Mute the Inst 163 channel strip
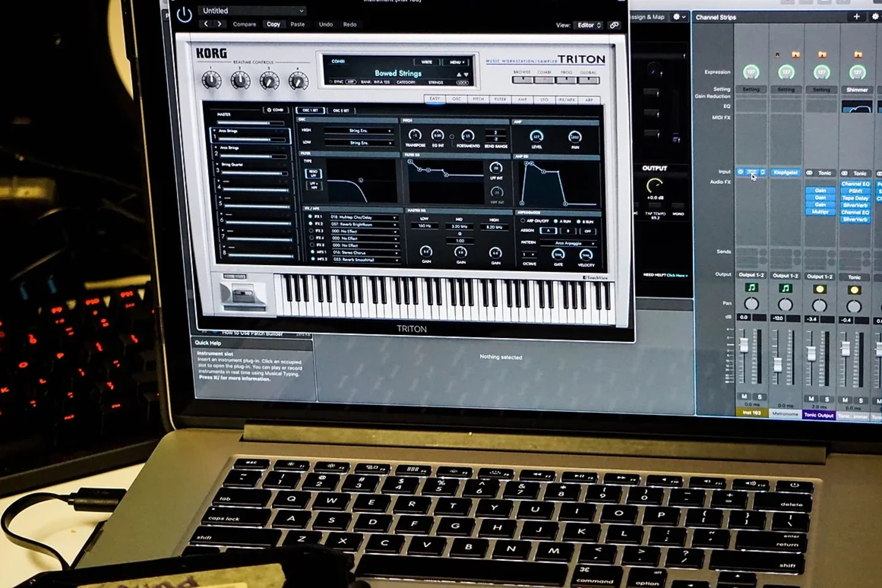This screenshot has width=882, height=588. pos(744,396)
